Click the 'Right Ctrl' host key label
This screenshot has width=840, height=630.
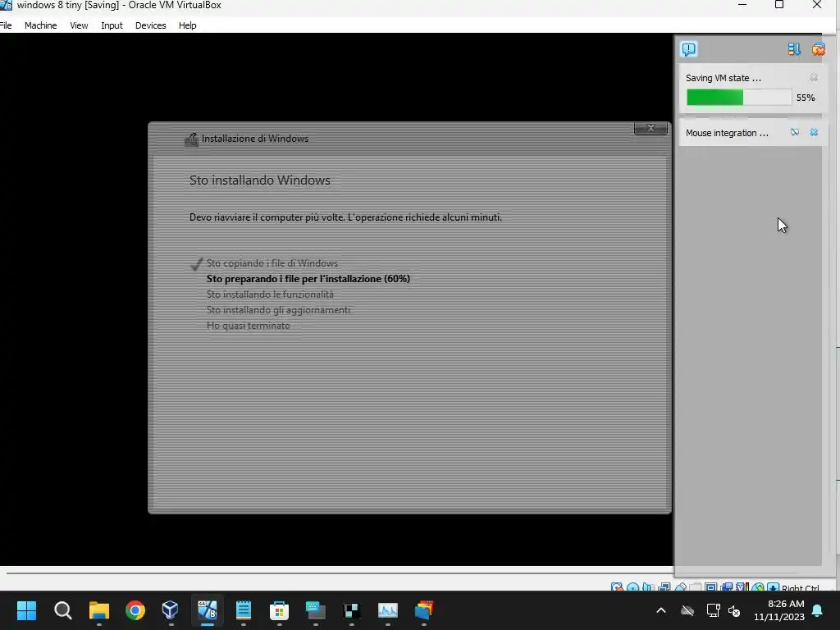coord(801,588)
